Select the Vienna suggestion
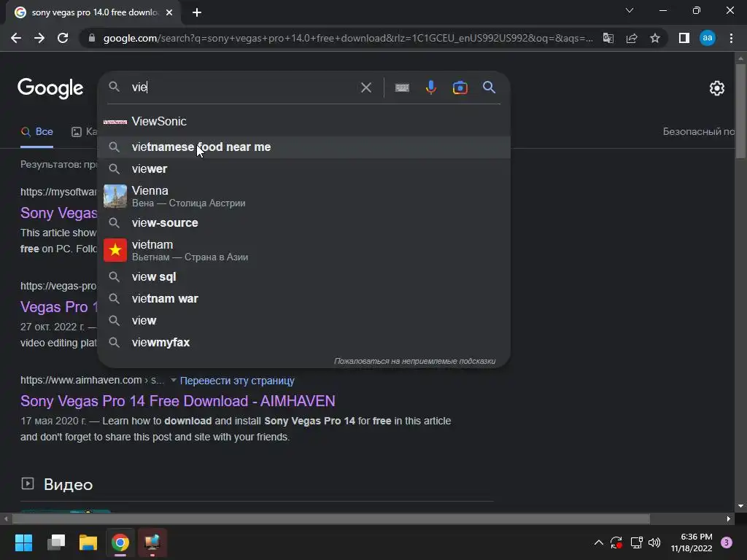747x560 pixels. tap(304, 196)
